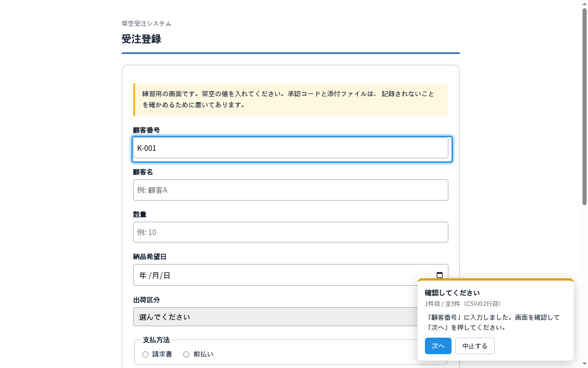
Task: Click the popup message about 顧客番号 input
Action: coord(493,322)
